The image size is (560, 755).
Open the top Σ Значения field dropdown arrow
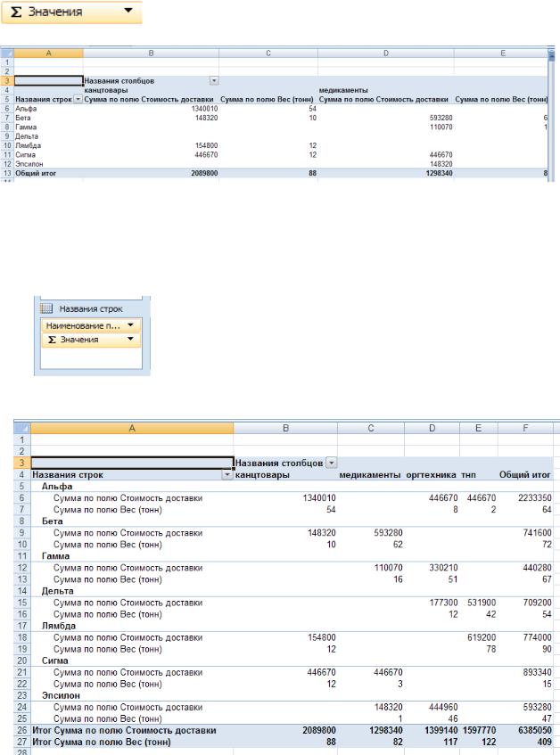click(x=128, y=10)
